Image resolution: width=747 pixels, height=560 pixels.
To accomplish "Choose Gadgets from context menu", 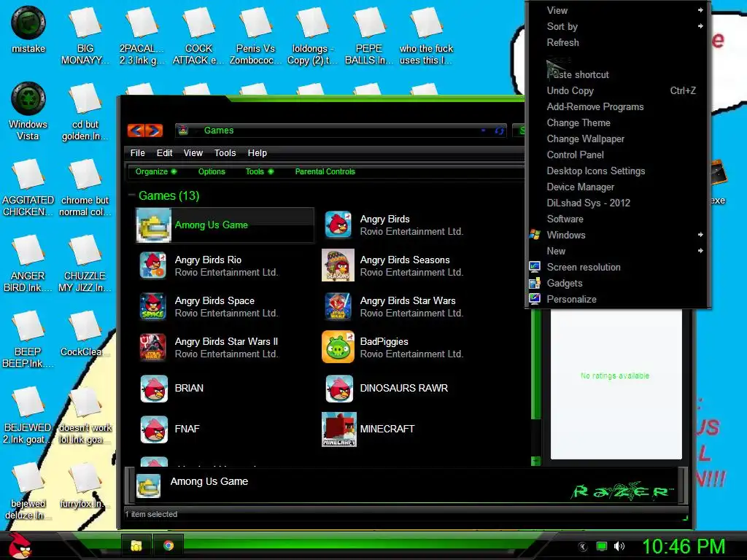I will pyautogui.click(x=618, y=284).
